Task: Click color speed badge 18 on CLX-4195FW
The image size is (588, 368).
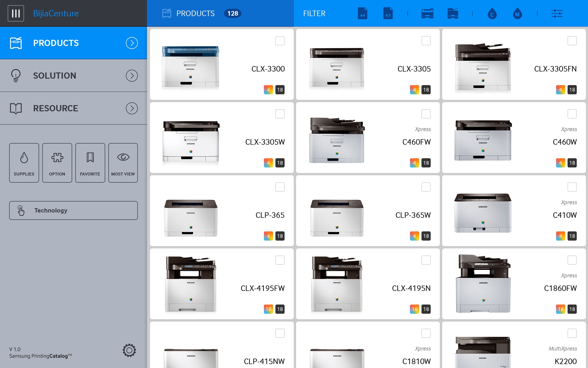Action: [269, 309]
